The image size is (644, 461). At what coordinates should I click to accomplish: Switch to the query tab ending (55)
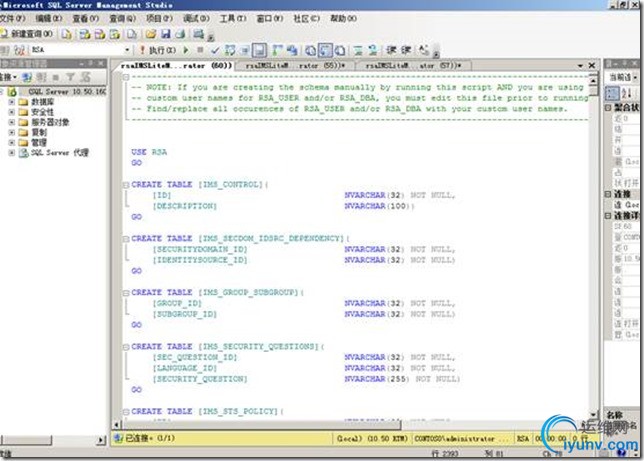click(295, 66)
